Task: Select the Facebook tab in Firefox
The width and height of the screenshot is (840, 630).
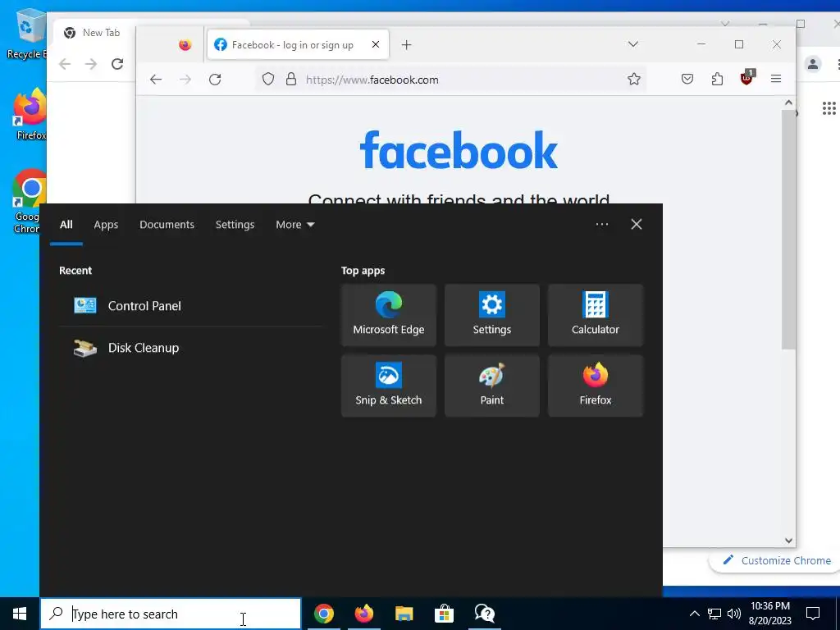Action: [298, 45]
